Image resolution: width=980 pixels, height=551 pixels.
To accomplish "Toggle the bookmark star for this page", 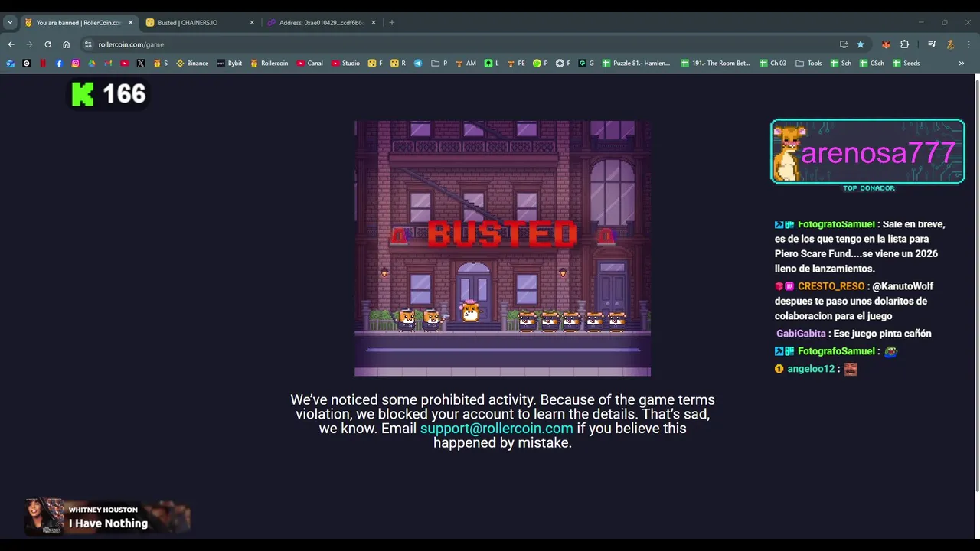I will tap(861, 44).
